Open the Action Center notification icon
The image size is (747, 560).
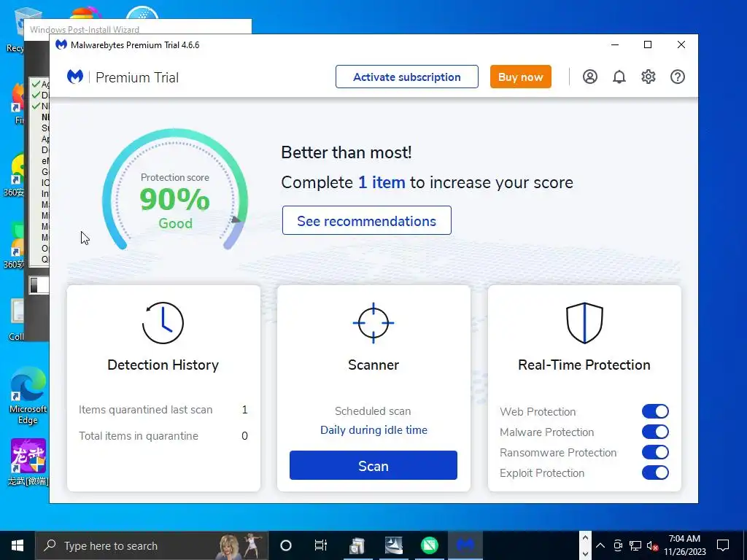[723, 545]
